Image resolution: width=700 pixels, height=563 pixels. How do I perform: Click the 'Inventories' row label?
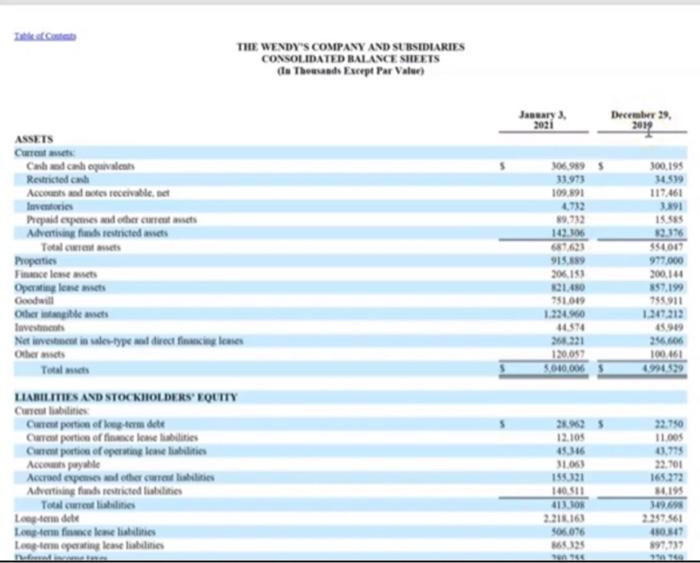point(50,206)
